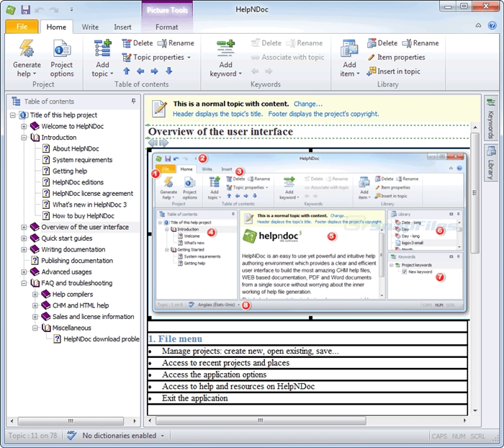Click the Save icon in the quick access toolbar
The height and width of the screenshot is (448, 504).
pyautogui.click(x=25, y=9)
